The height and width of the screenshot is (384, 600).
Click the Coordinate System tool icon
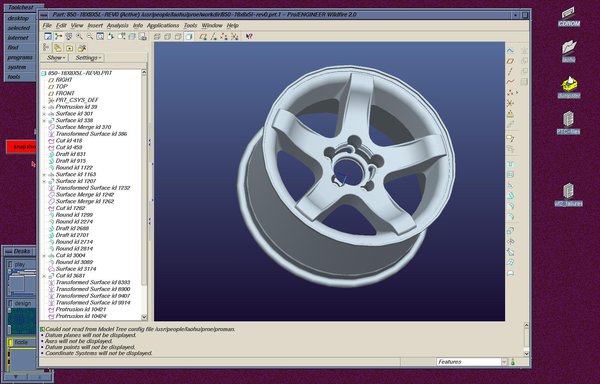510,103
